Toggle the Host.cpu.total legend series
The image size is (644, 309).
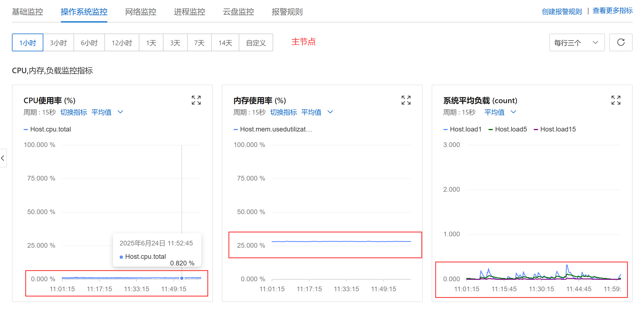tap(47, 129)
